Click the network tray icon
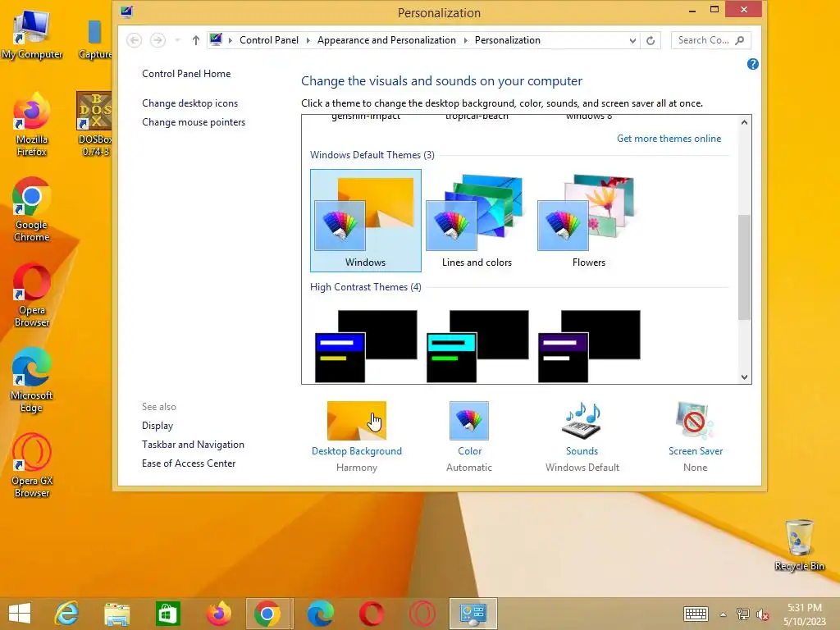Image resolution: width=840 pixels, height=630 pixels. pyautogui.click(x=742, y=614)
